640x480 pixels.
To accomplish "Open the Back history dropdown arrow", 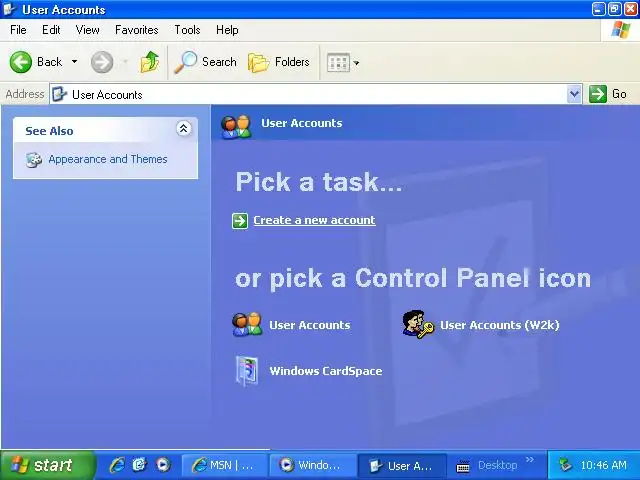I will [74, 62].
